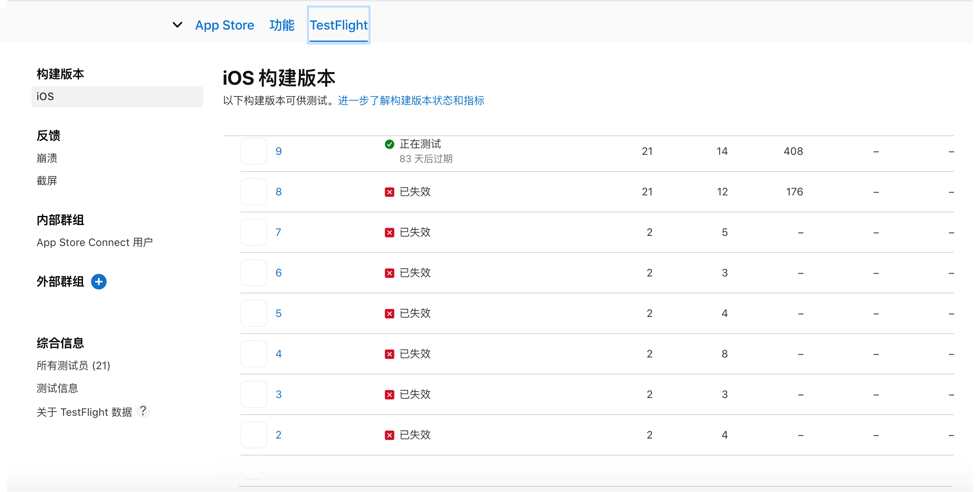Viewport: 980px width, 492px height.
Task: Open build number 6 link
Action: tap(279, 273)
